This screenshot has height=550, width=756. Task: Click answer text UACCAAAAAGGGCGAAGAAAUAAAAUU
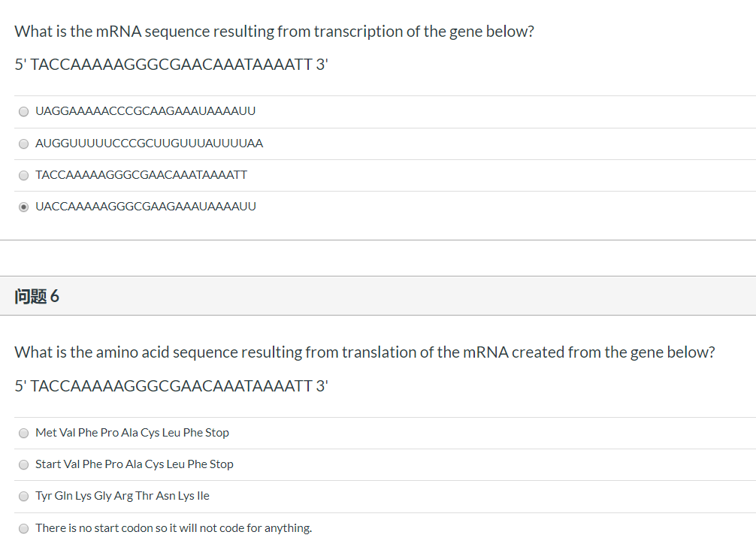pyautogui.click(x=146, y=207)
